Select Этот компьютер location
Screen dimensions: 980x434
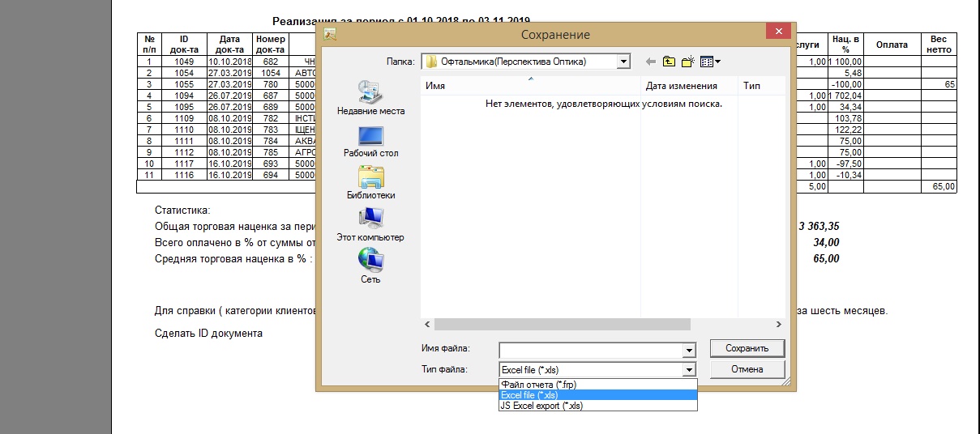(370, 223)
